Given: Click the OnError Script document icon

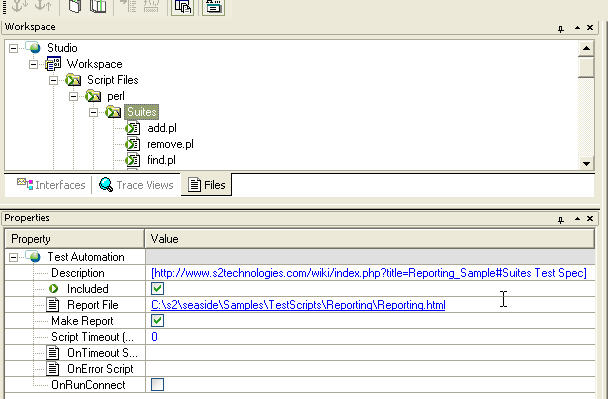Looking at the screenshot, I should (53, 369).
